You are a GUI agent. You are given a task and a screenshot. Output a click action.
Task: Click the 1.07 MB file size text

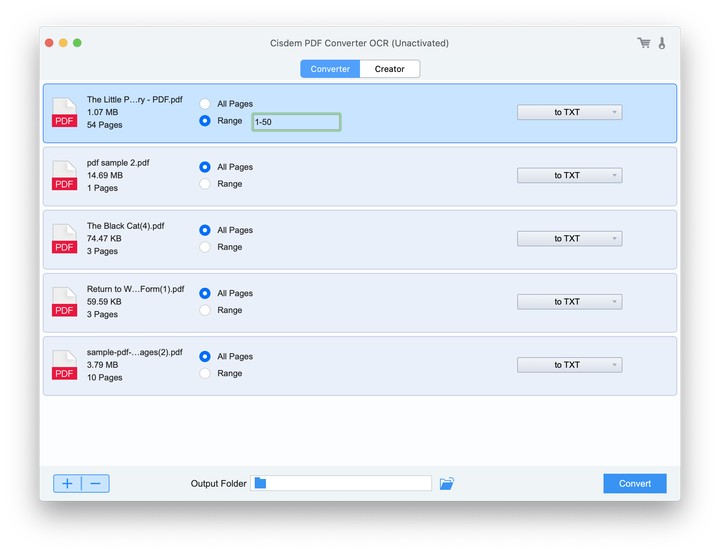pyautogui.click(x=102, y=112)
